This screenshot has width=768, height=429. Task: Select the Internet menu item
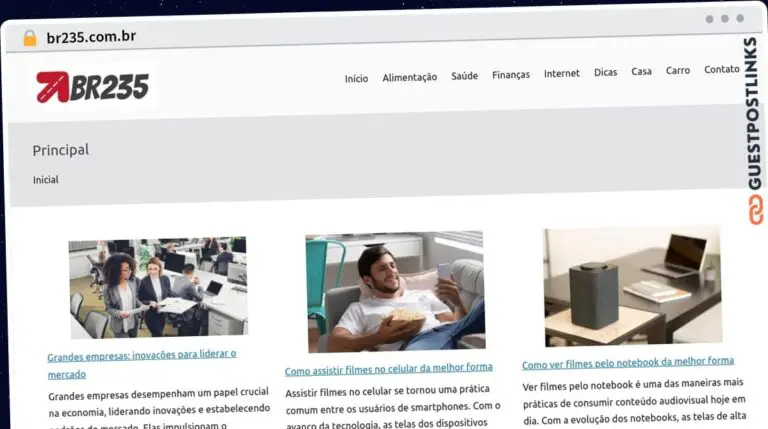click(x=561, y=73)
